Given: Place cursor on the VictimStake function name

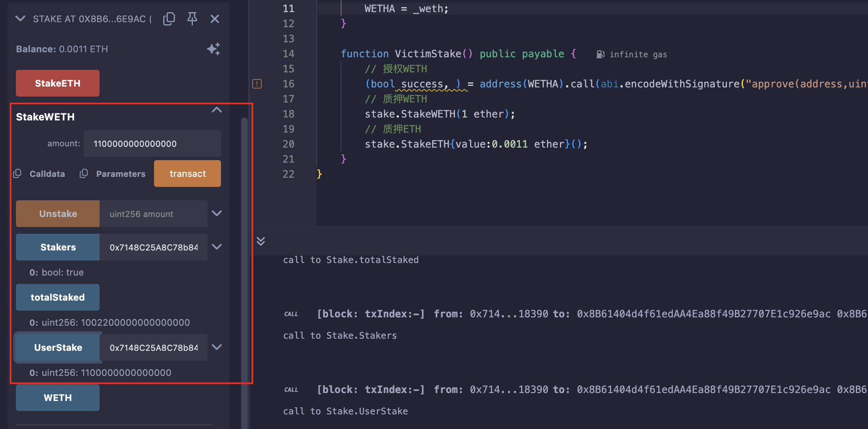Looking at the screenshot, I should (428, 54).
